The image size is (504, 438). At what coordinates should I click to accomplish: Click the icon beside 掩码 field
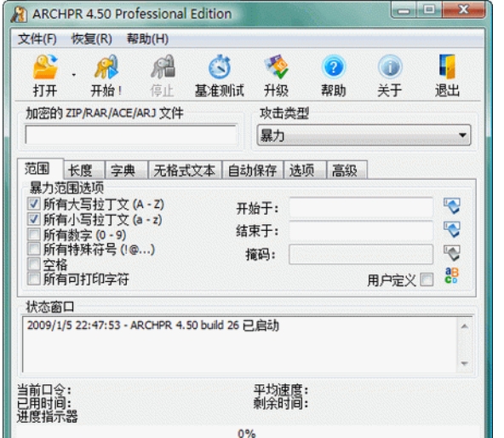(x=452, y=253)
